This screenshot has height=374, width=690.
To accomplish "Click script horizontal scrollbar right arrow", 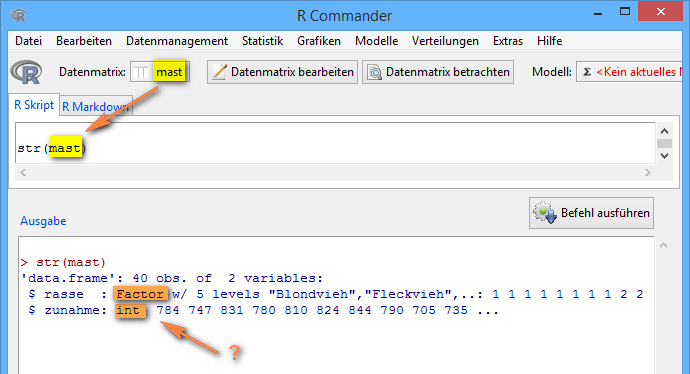I will pos(647,172).
